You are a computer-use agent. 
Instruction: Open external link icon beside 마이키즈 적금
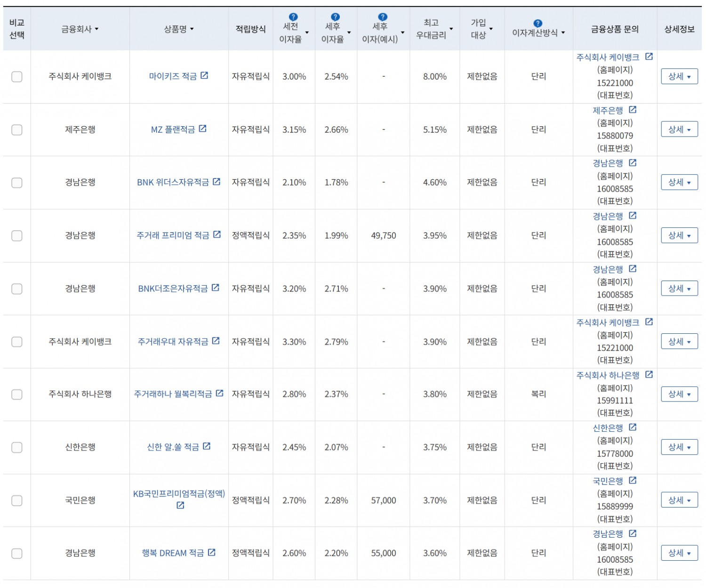[x=204, y=75]
